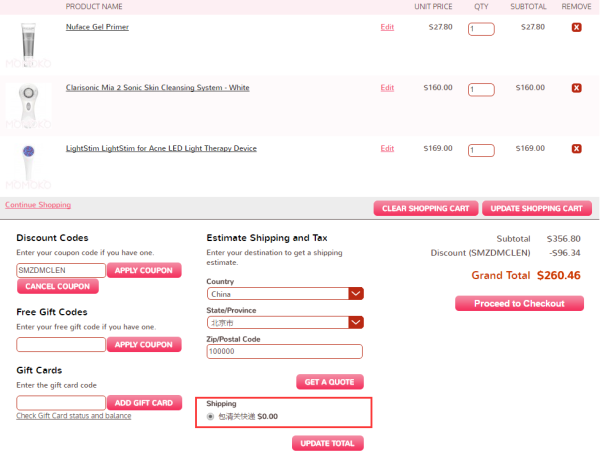The height and width of the screenshot is (460, 600).
Task: Focus the free gift code field
Action: 61,344
